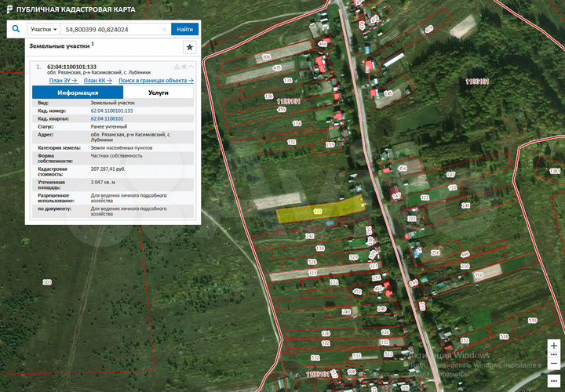Click the magnifier search icon
The image size is (565, 392).
[15, 29]
